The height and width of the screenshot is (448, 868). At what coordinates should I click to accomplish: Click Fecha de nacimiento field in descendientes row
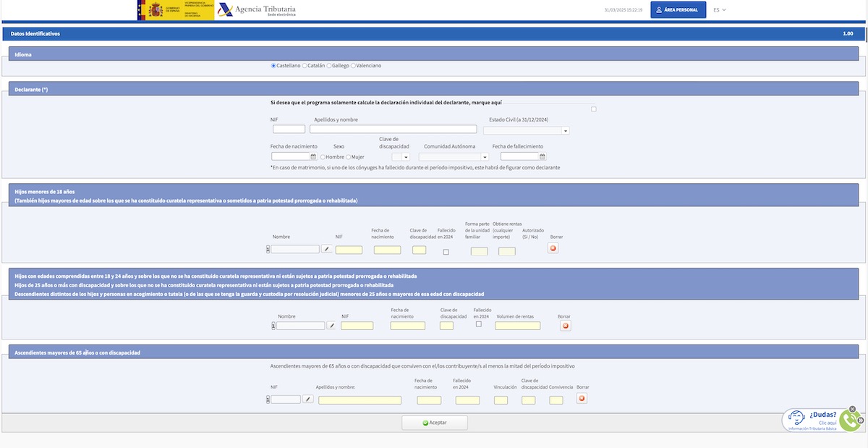click(x=408, y=326)
